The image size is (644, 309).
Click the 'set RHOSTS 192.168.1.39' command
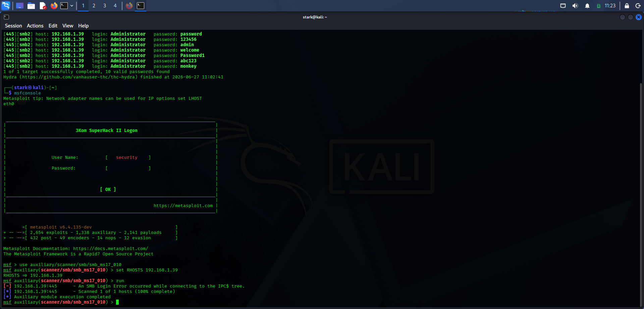pos(147,270)
